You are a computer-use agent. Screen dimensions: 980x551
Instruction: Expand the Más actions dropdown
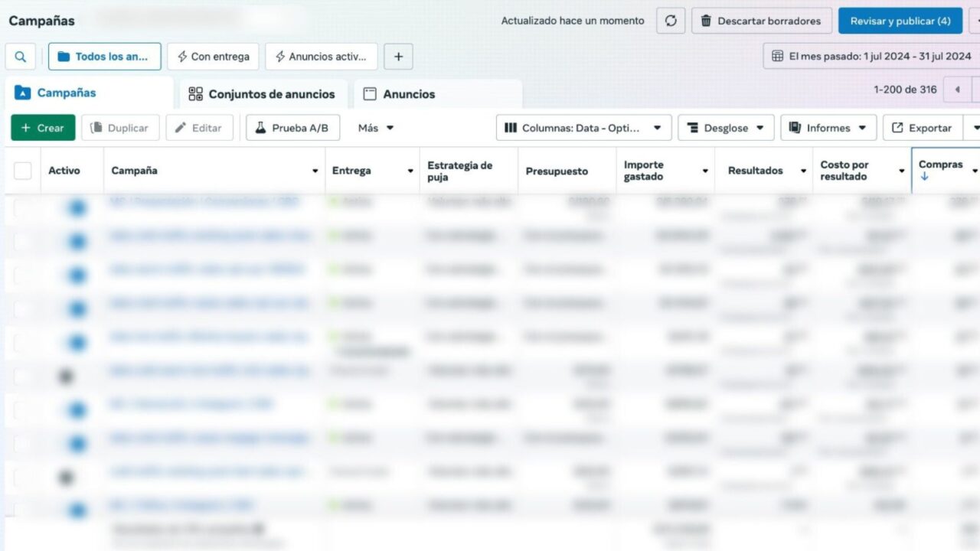pyautogui.click(x=374, y=128)
